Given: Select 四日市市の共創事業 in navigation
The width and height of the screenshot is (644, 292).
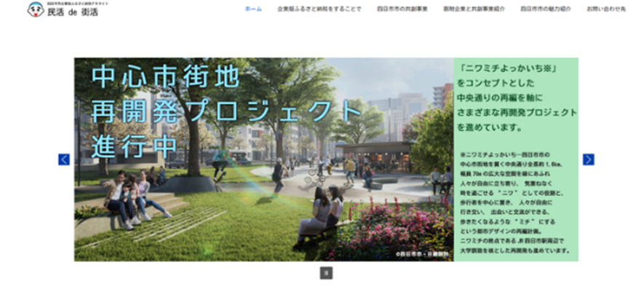Looking at the screenshot, I should tap(402, 9).
